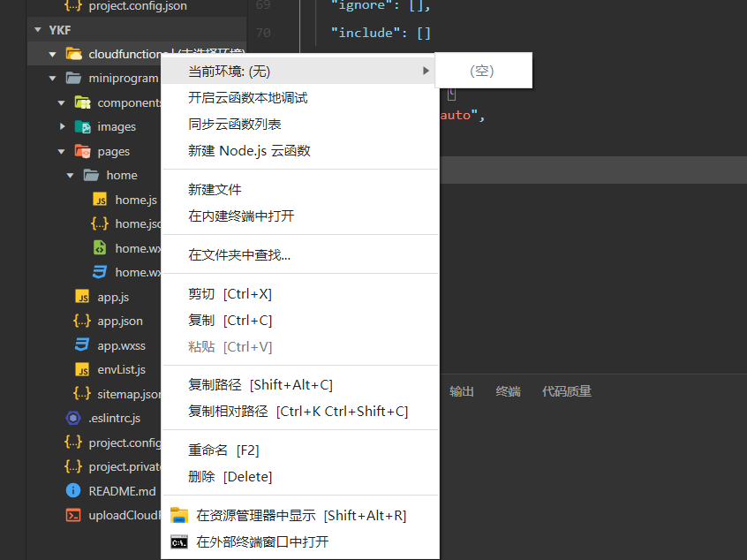Collapse the miniprogram folder arrow
This screenshot has width=747, height=560.
click(52, 78)
